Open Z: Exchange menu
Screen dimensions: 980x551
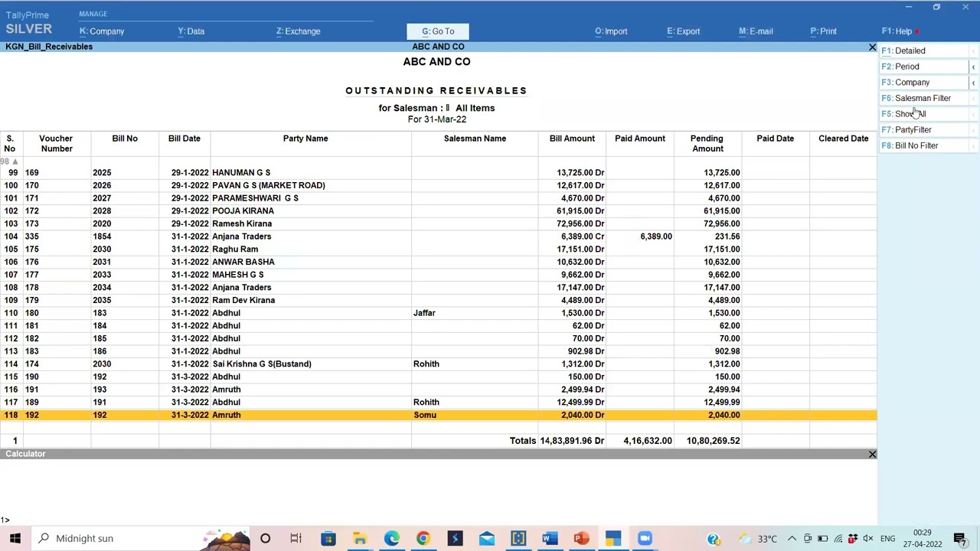click(x=299, y=31)
